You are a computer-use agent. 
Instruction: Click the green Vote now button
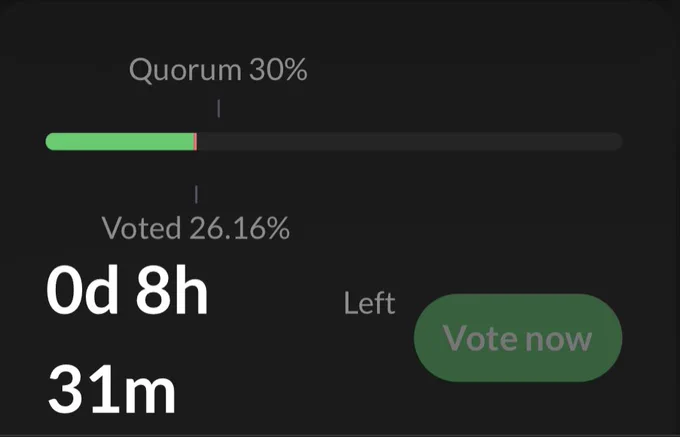pyautogui.click(x=518, y=338)
